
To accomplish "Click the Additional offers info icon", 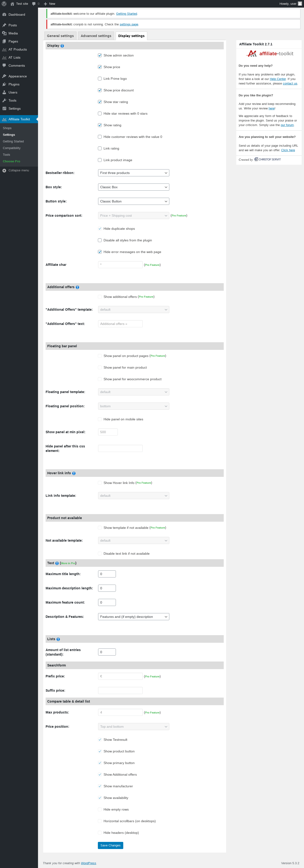I will (77, 287).
